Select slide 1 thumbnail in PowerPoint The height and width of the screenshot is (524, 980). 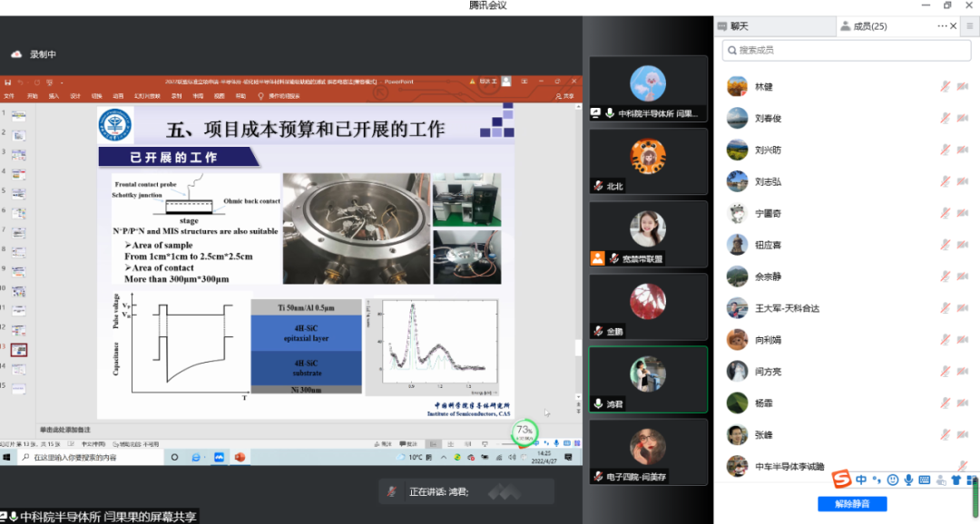coord(19,115)
